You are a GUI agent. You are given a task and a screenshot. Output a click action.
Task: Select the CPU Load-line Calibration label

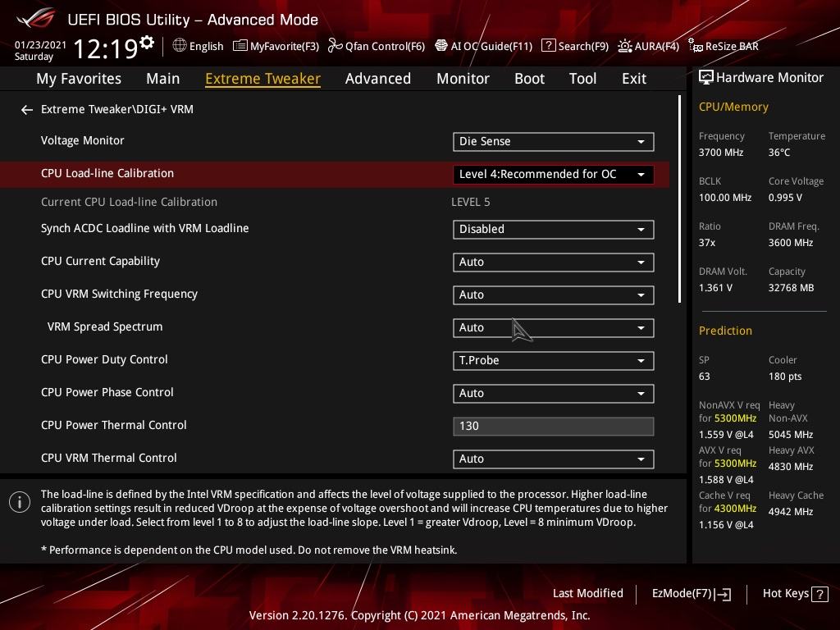click(107, 173)
